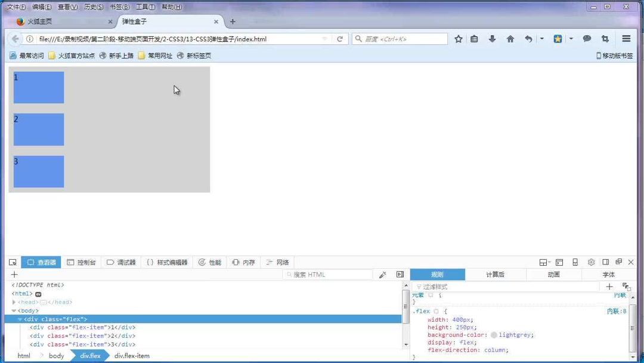Select the element picker tool in DevTools
644x363 pixels.
tap(13, 262)
